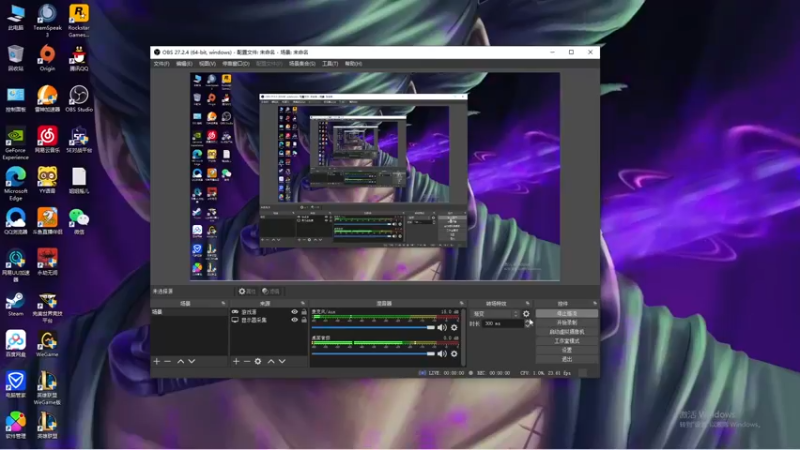
Task: Open source Properties gear button above docks
Action: click(x=247, y=291)
